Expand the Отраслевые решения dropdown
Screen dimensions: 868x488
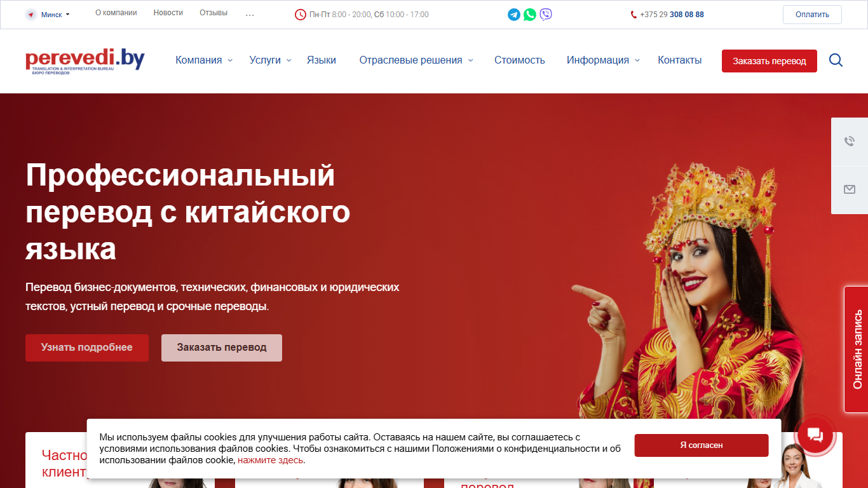(x=416, y=60)
